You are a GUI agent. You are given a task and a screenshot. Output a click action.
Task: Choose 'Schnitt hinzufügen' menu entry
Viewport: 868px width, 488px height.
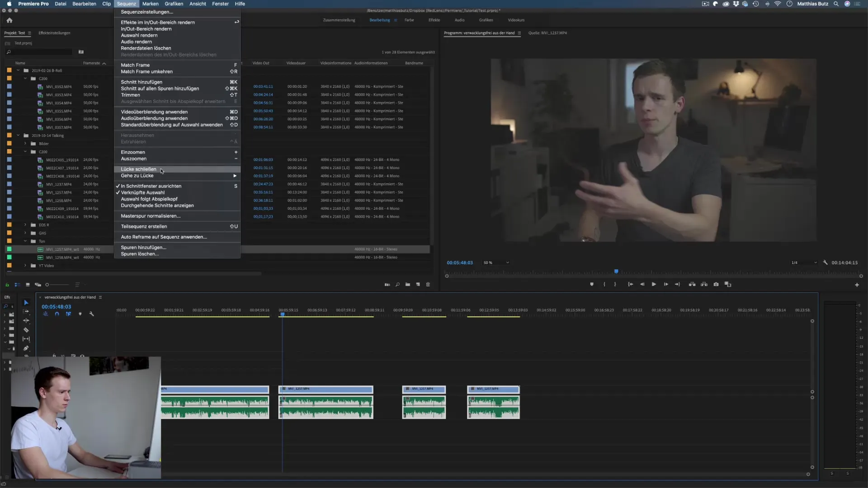pyautogui.click(x=177, y=82)
